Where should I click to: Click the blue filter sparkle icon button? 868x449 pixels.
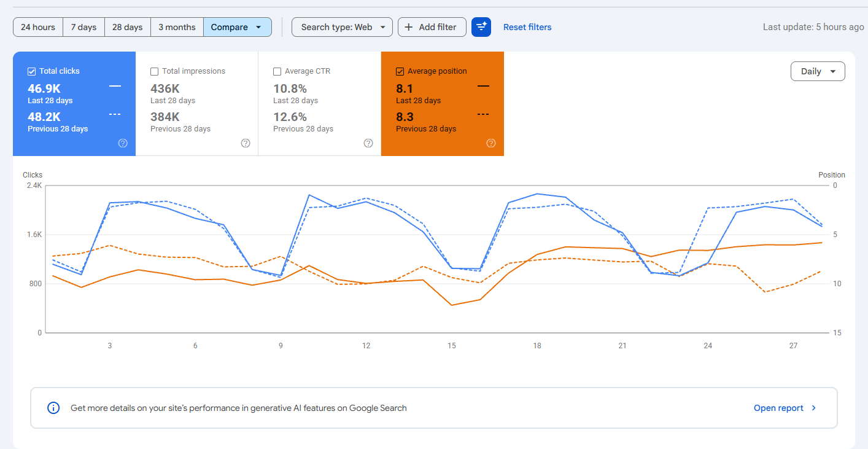(481, 27)
